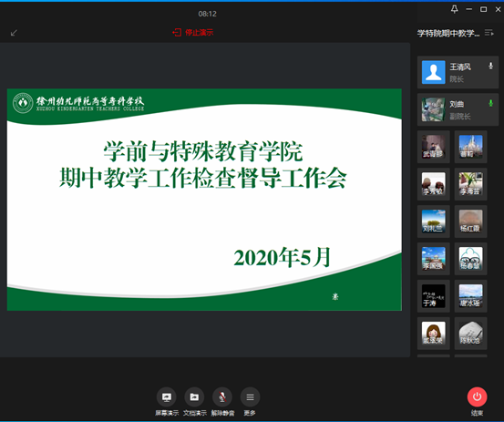Select 李海芸 participant thumbnail

coord(470,184)
